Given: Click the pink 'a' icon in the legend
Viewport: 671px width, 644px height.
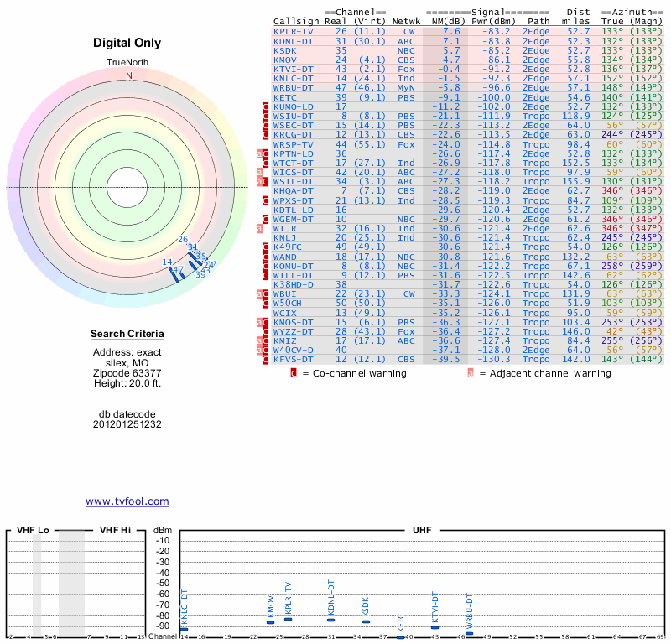Looking at the screenshot, I should (471, 373).
